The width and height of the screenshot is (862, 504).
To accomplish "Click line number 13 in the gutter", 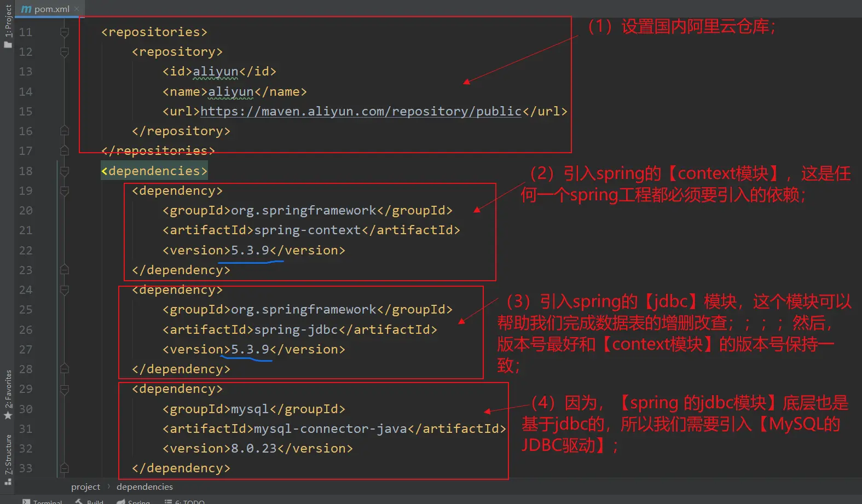I will [x=26, y=72].
